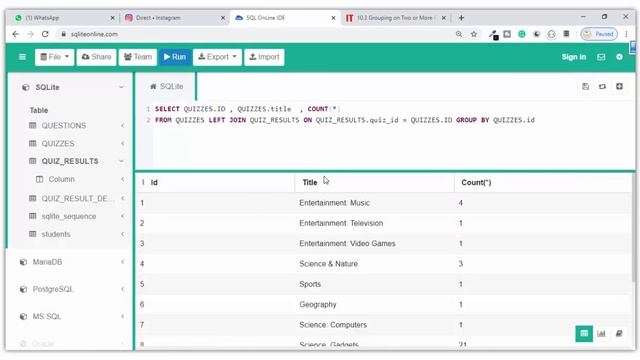Switch to chart view icon

click(x=601, y=333)
